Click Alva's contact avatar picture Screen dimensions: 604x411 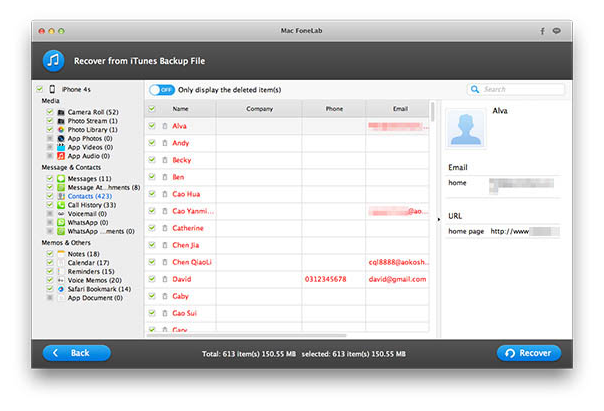click(466, 133)
